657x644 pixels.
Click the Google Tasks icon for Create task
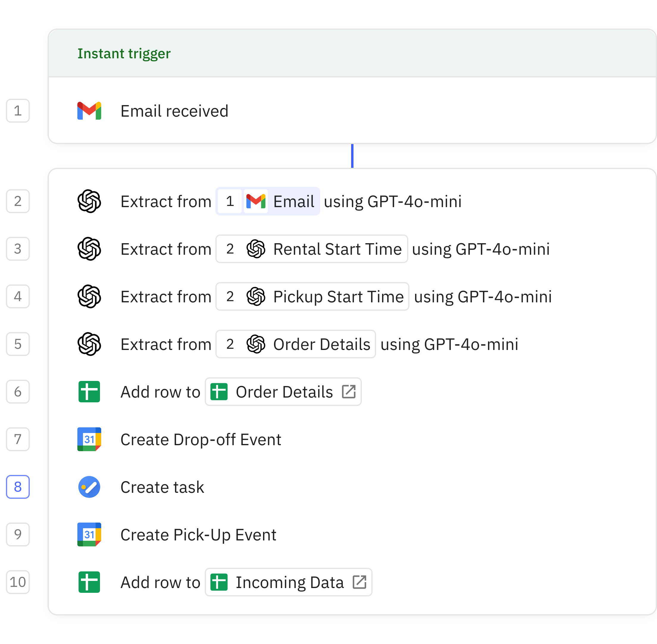point(89,487)
